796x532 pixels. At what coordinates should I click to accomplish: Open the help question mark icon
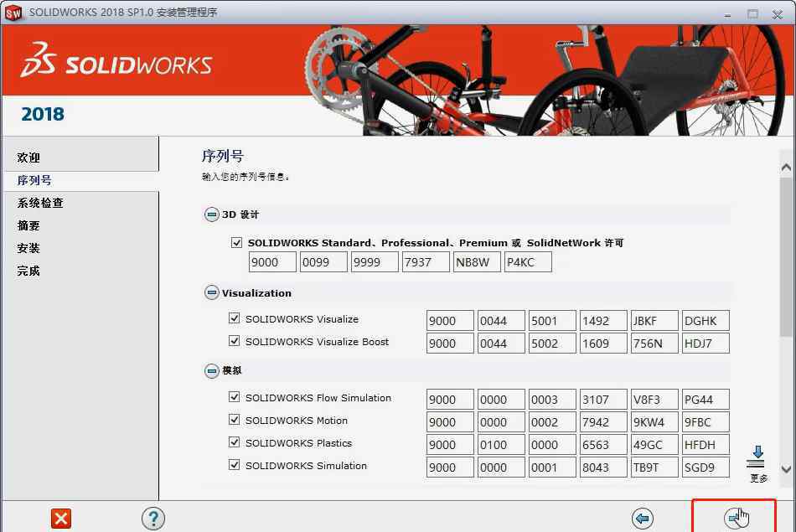[x=152, y=519]
